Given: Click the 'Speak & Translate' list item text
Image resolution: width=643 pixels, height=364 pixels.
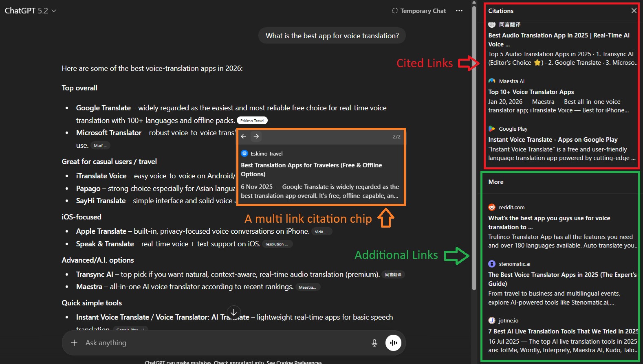Looking at the screenshot, I should pyautogui.click(x=105, y=244).
